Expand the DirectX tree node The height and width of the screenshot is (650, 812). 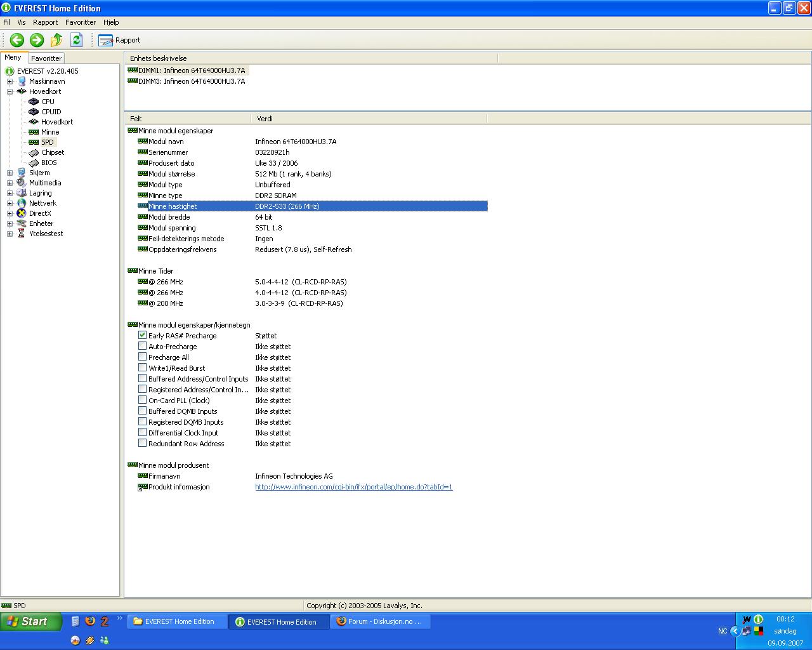pyautogui.click(x=10, y=213)
